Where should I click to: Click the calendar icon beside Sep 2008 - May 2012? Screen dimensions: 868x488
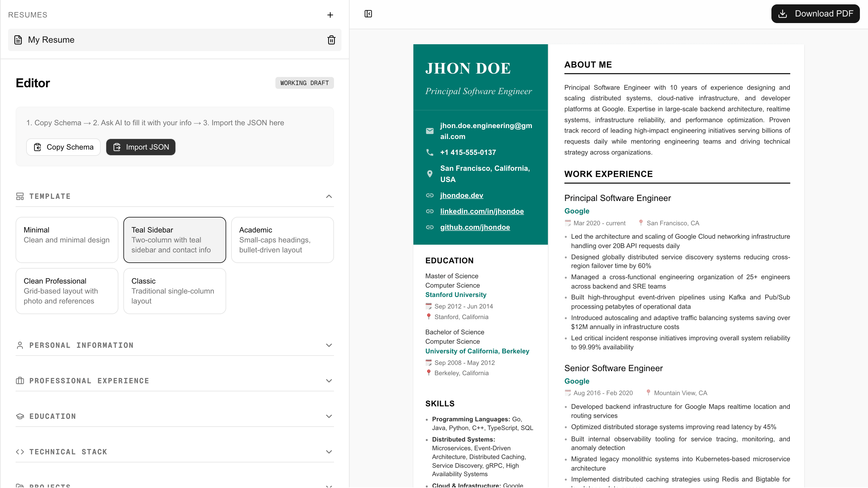pos(429,363)
